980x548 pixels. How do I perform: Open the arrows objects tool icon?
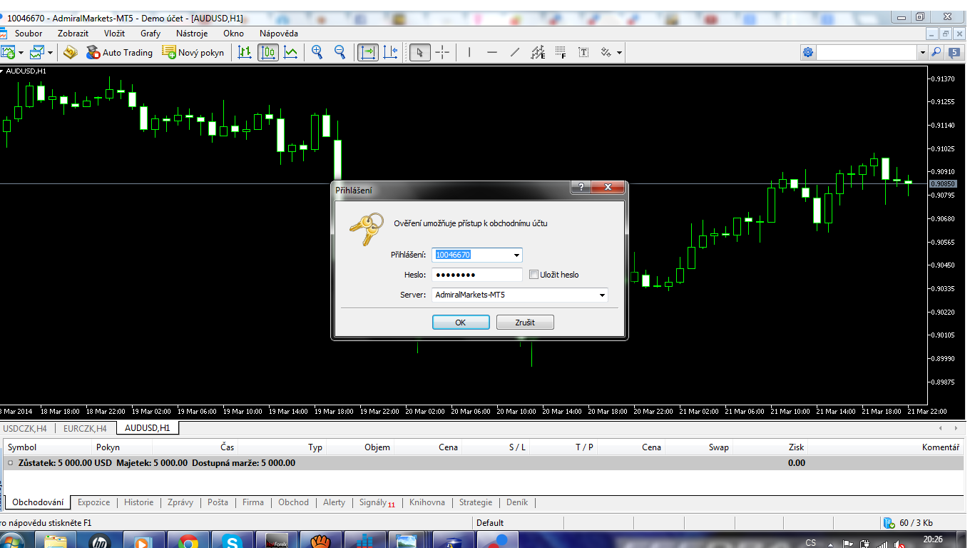(x=606, y=52)
